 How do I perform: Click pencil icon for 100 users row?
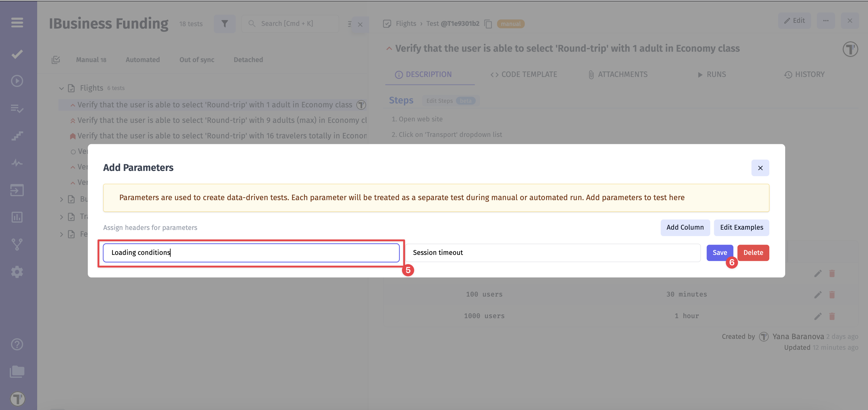click(x=817, y=294)
